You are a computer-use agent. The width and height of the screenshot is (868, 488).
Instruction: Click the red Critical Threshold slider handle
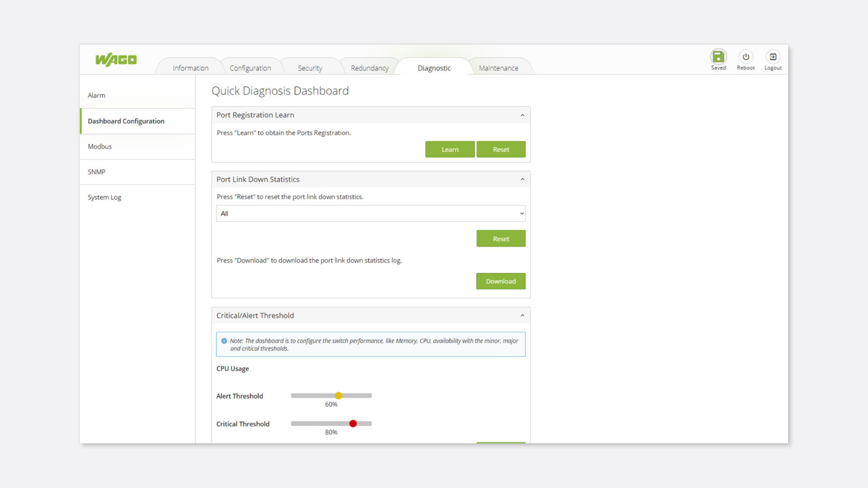[353, 424]
